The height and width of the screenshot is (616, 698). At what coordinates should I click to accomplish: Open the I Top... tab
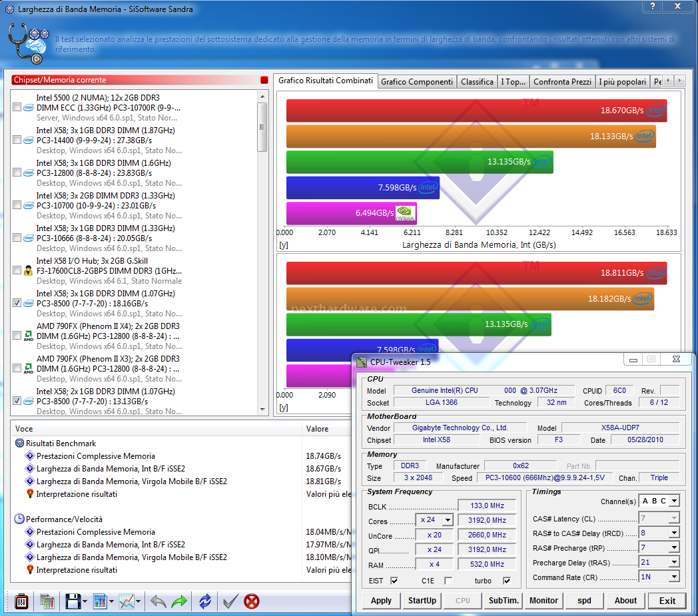[x=514, y=82]
